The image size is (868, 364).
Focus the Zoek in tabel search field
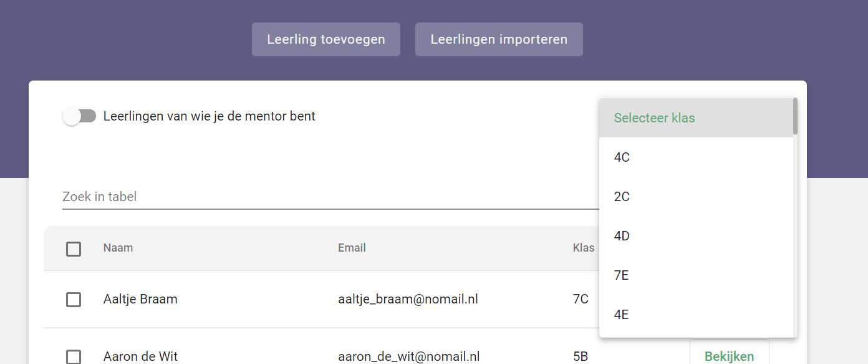(x=330, y=197)
